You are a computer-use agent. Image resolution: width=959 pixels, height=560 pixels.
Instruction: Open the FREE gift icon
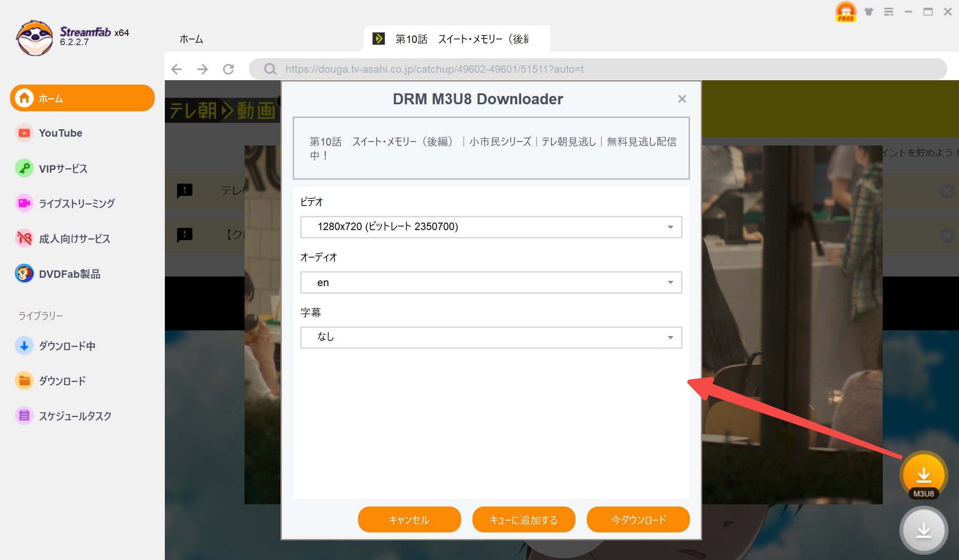(x=846, y=12)
